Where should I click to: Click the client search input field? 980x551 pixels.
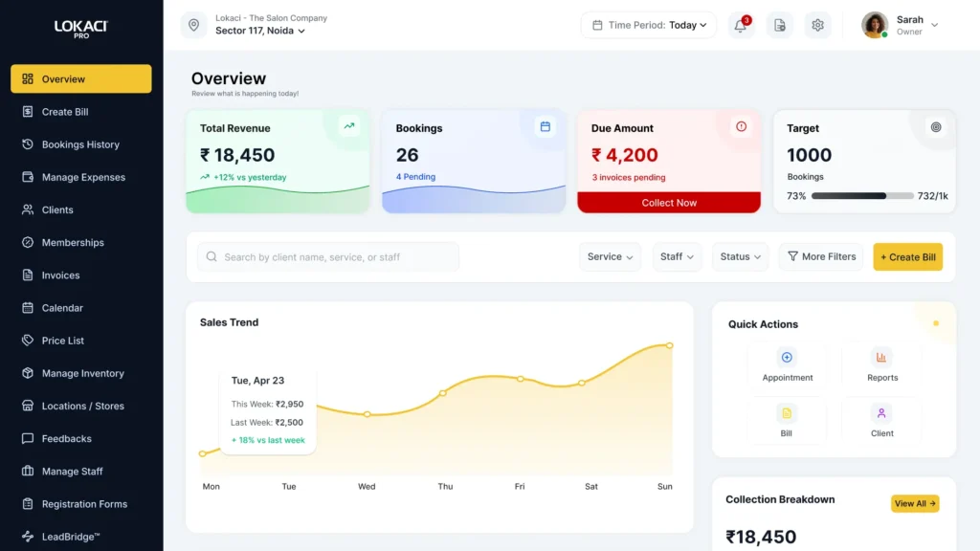328,257
